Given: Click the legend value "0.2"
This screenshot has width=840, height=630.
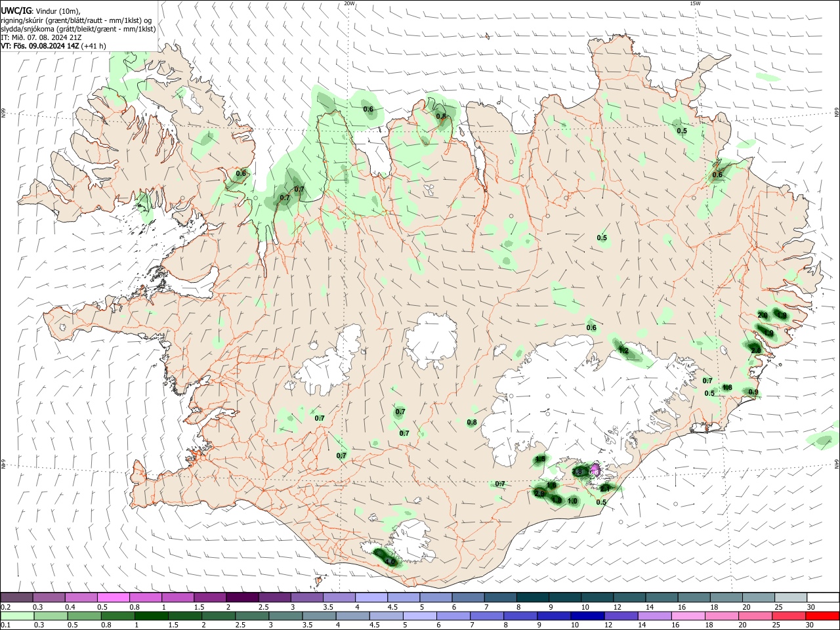Looking at the screenshot, I should coord(6,607).
